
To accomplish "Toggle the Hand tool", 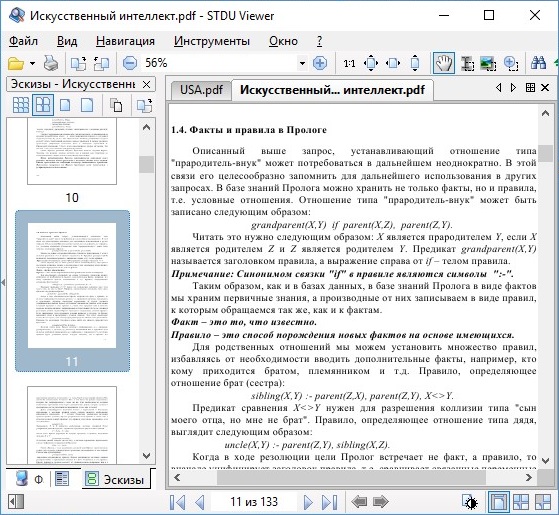I will pos(444,63).
